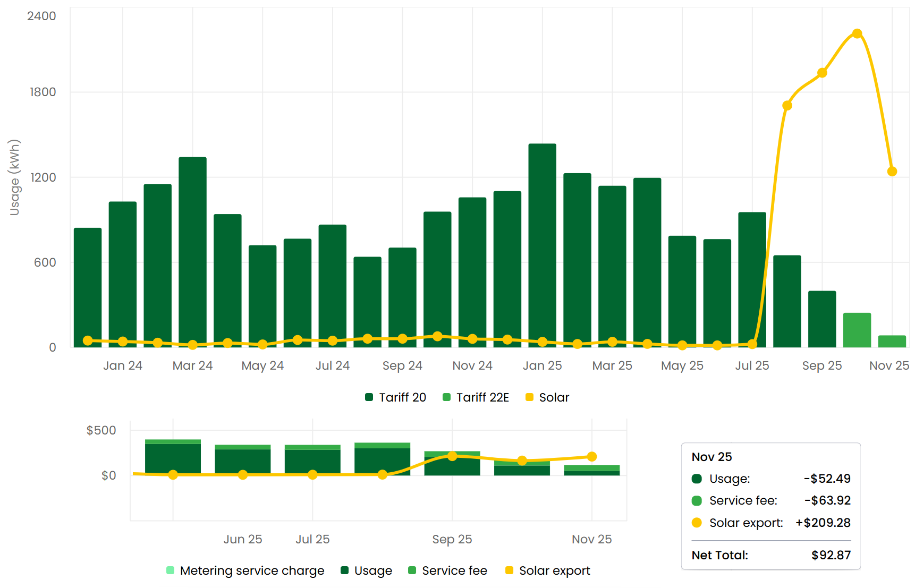Select the Solar data point for Sep 25

(x=822, y=73)
